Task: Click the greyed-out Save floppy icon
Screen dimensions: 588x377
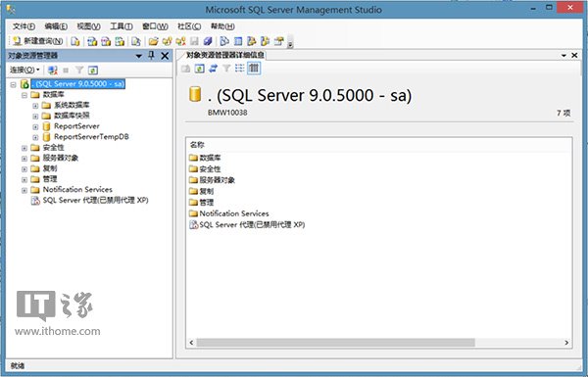Action: (x=194, y=41)
